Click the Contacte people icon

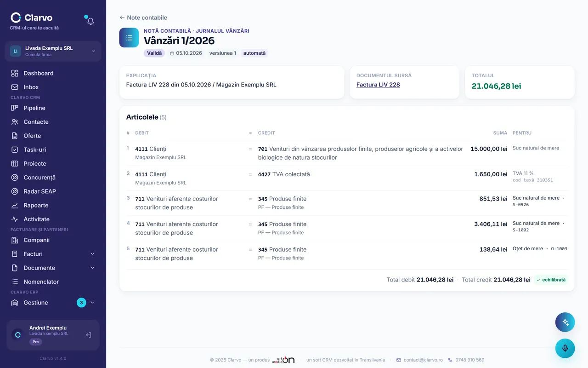click(x=15, y=122)
